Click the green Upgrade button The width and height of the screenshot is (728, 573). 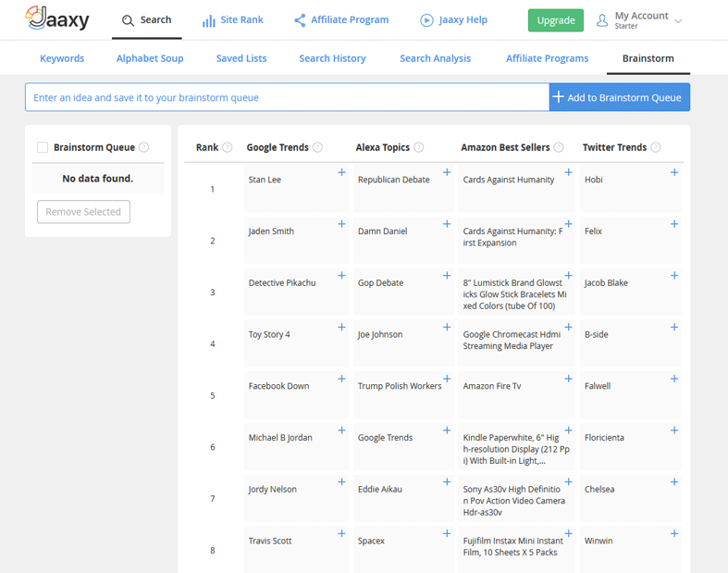click(556, 20)
